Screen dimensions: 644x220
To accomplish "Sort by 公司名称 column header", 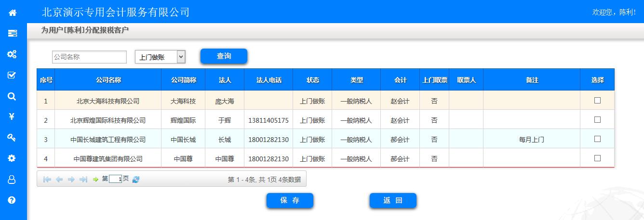I will pos(108,79).
